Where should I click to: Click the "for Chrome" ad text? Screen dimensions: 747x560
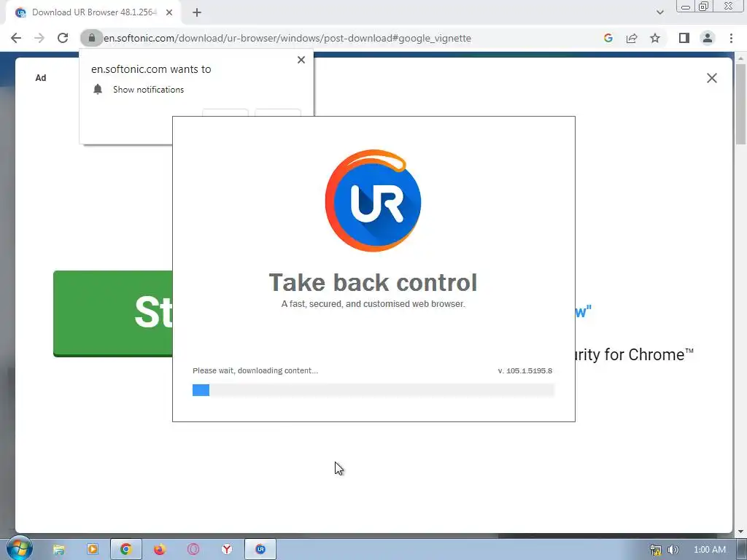(649, 355)
